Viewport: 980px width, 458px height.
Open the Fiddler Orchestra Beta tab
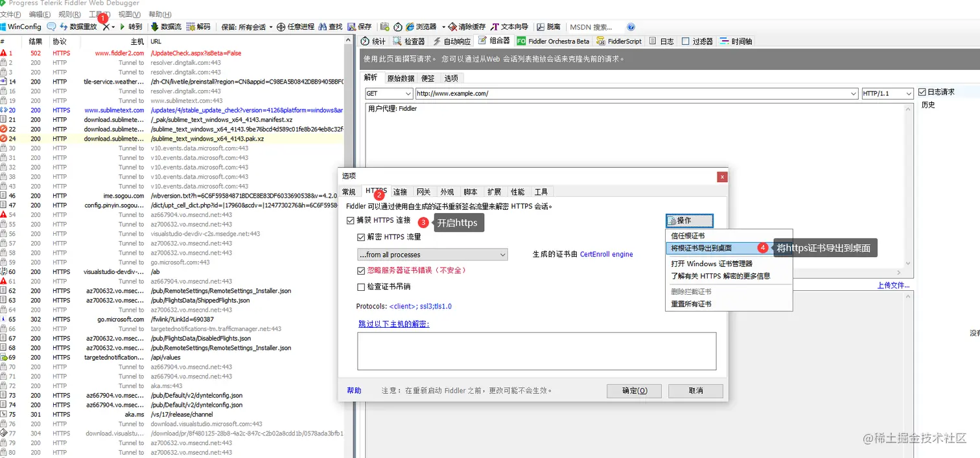click(x=554, y=41)
